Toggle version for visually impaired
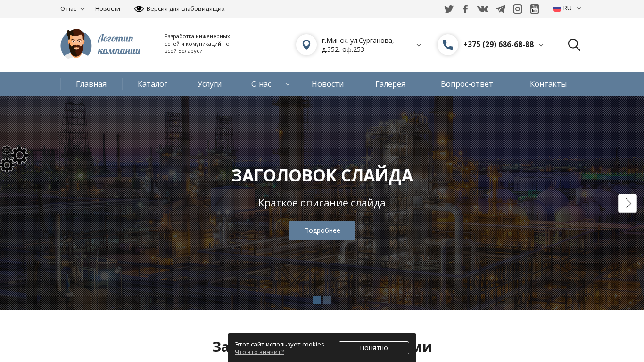 (179, 9)
